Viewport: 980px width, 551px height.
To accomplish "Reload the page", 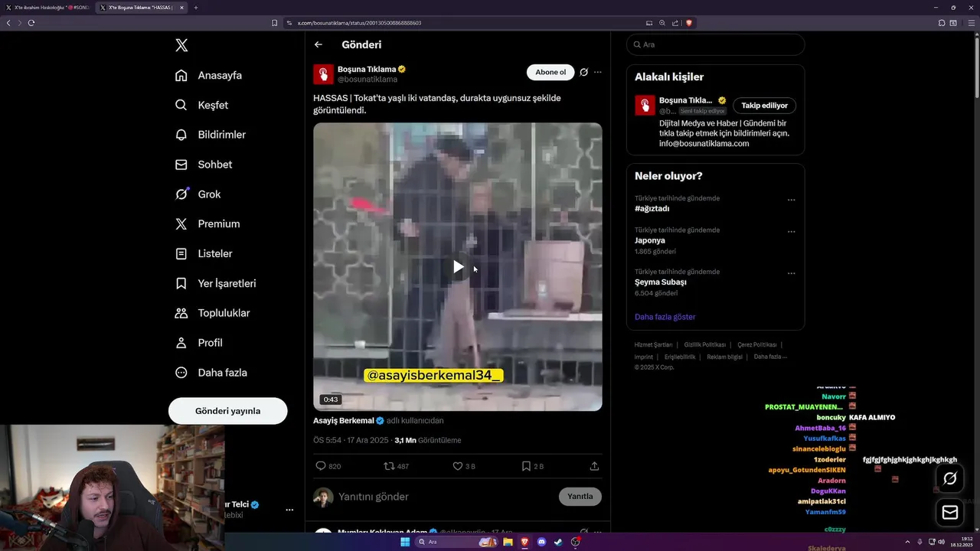I will 31,23.
